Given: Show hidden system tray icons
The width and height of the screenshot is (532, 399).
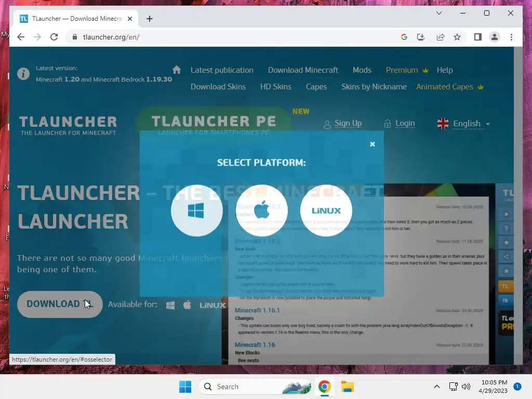Looking at the screenshot, I should pos(437,387).
